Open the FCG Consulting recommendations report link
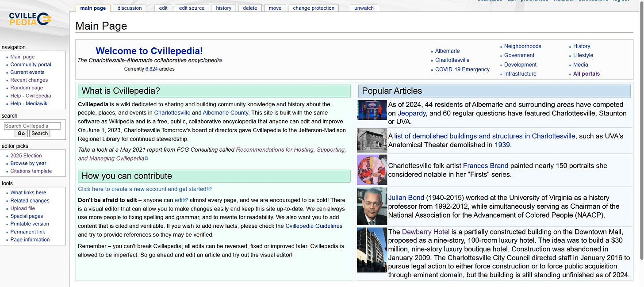This screenshot has height=287, width=644. [212, 154]
